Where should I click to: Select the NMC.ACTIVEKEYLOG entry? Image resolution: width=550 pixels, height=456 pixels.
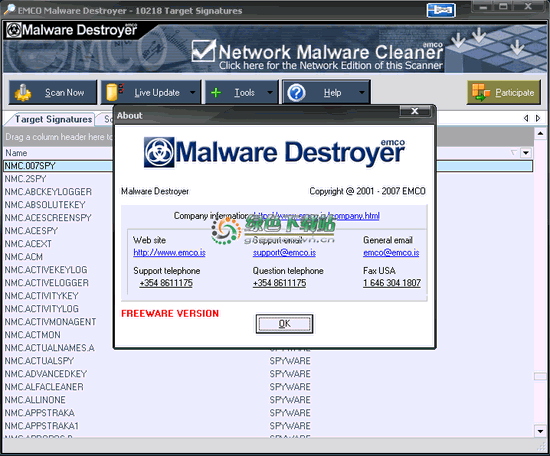click(46, 270)
